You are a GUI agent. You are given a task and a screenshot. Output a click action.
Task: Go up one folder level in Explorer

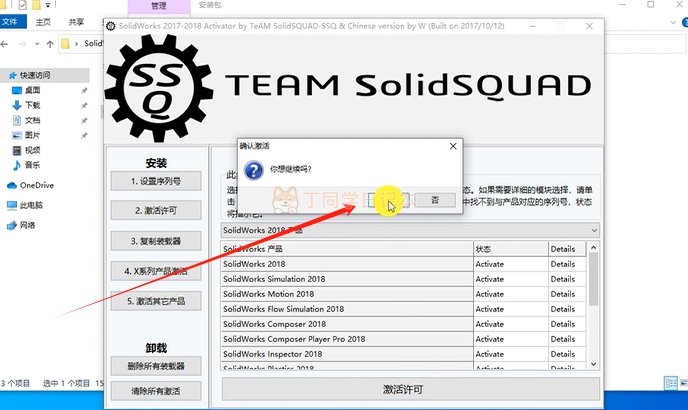tap(50, 44)
